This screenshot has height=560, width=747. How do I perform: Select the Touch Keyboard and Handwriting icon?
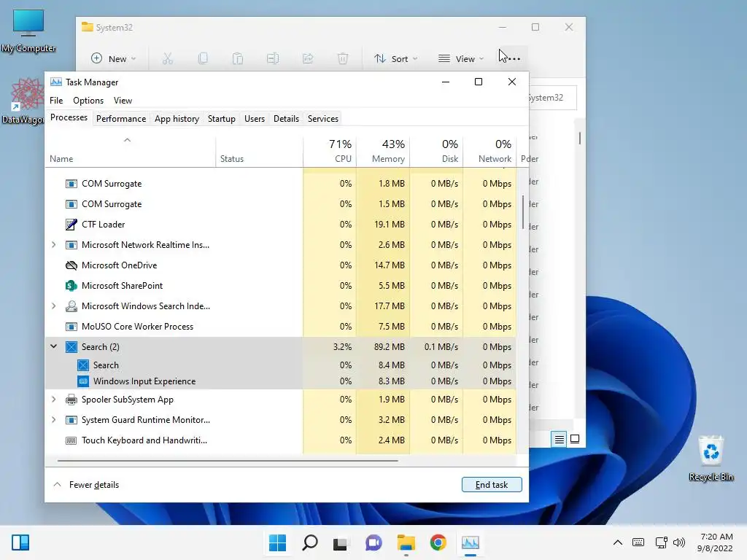[71, 440]
